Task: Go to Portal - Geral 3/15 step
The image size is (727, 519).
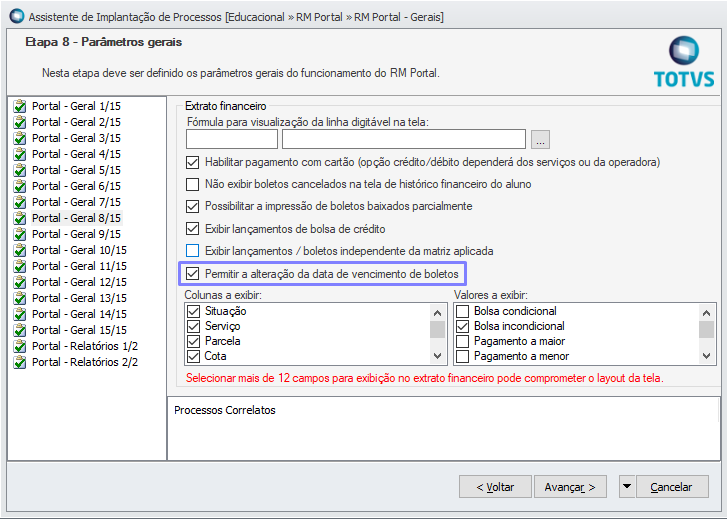Action: 76,138
